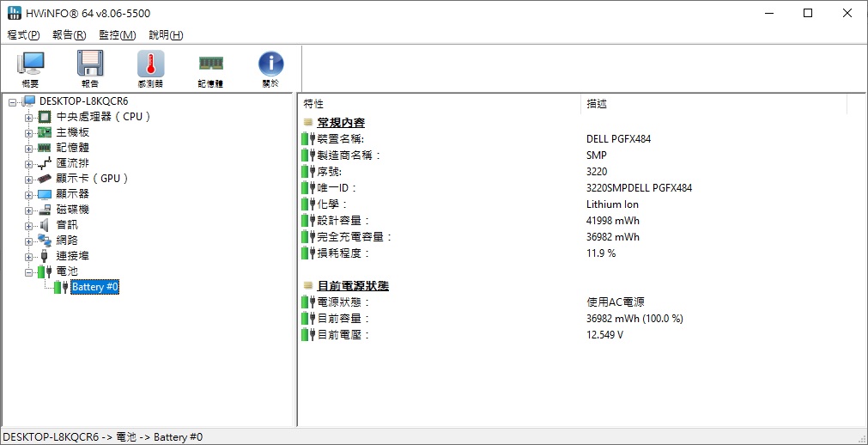The image size is (868, 445).
Task: Click the 損耗程度 property label
Action: 343,253
